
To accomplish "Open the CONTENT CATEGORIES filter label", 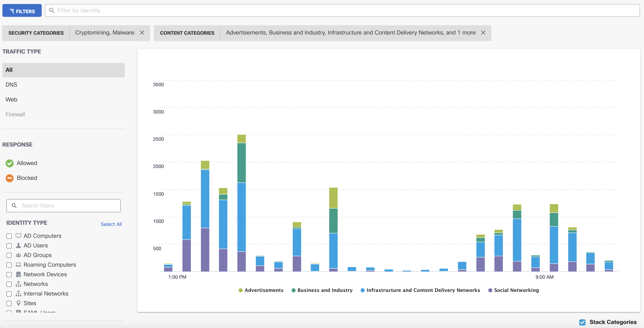I will point(187,33).
